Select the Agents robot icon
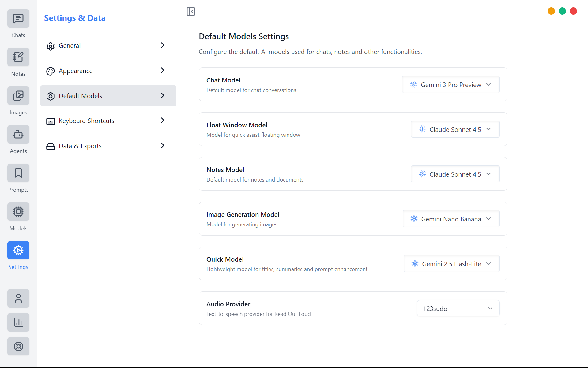Screen dimensions: 588x368 [18, 135]
